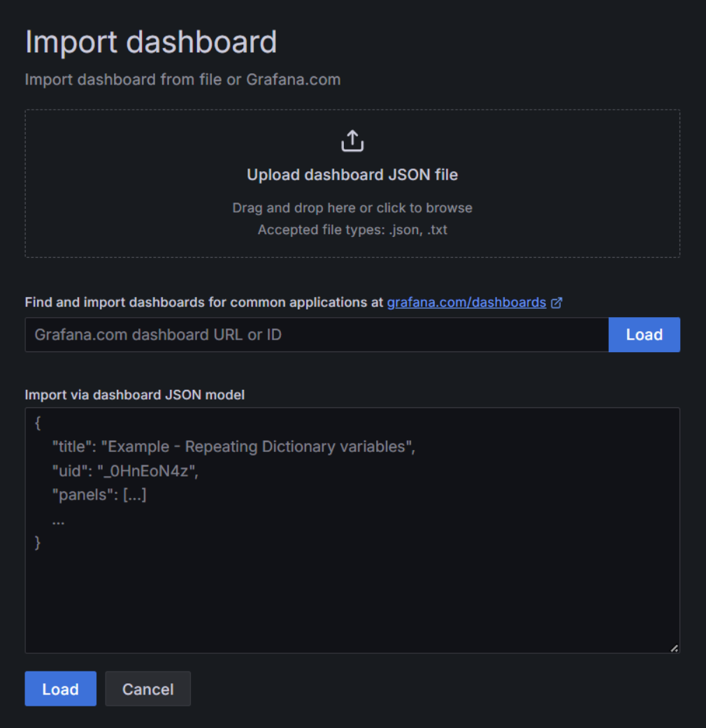This screenshot has height=728, width=706.
Task: Click the textarea resize handle
Action: [x=675, y=648]
